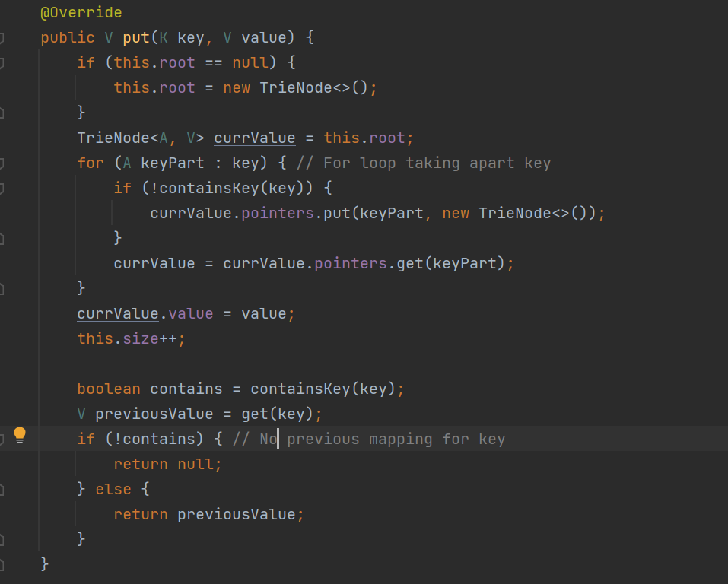
Task: Click the 'value' field in 'currValue.value'
Action: tap(191, 313)
